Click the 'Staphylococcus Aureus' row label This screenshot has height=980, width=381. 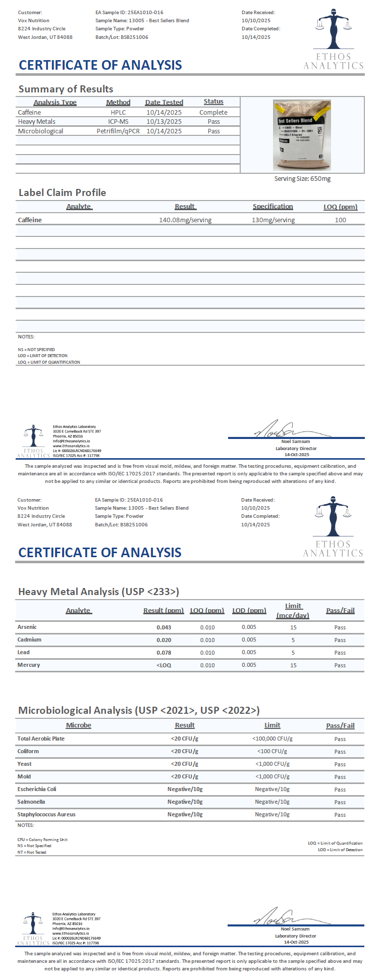[x=46, y=814]
